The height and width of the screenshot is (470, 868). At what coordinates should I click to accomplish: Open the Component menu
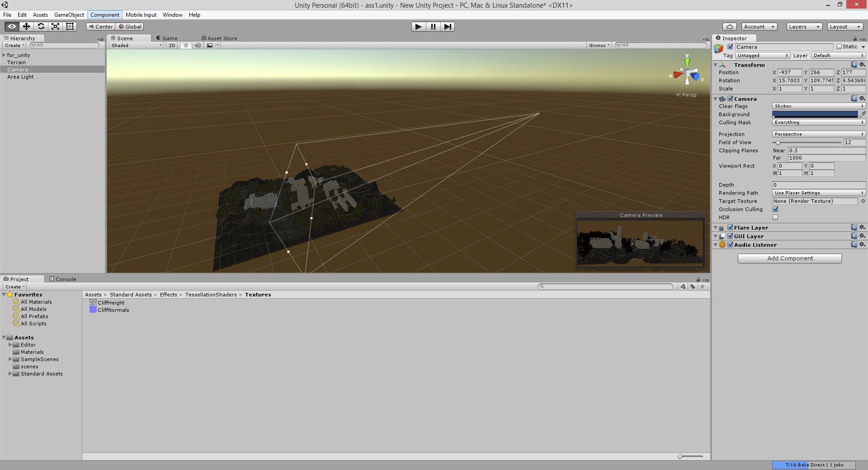[x=104, y=14]
